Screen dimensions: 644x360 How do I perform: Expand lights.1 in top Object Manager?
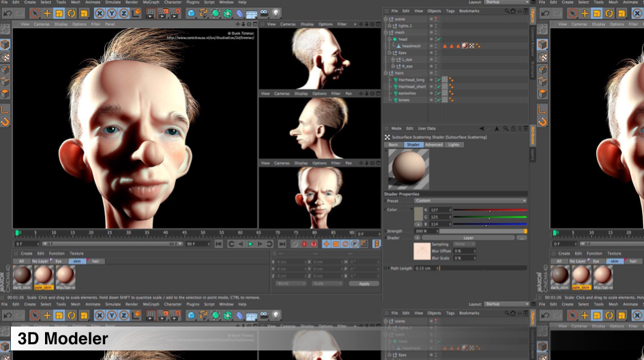pos(390,26)
